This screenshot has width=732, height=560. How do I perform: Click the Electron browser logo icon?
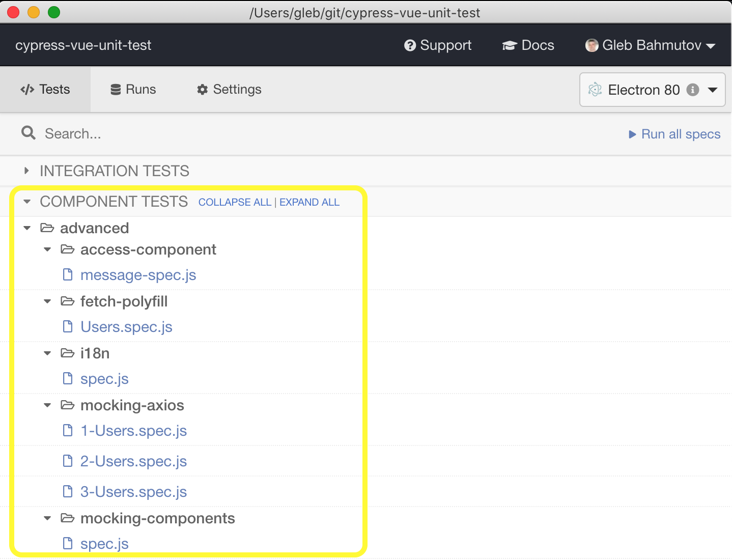pos(595,90)
